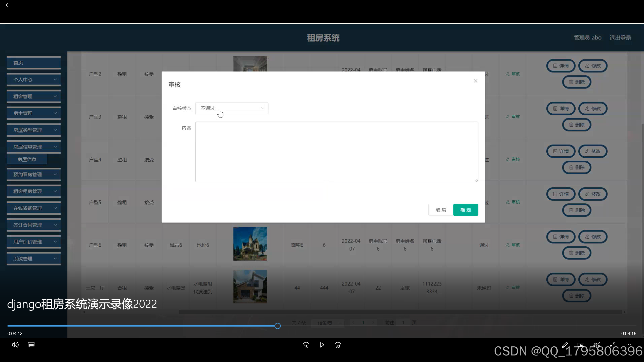The image size is (644, 362).
Task: Open the subtitles/captions icon
Action: 31,345
